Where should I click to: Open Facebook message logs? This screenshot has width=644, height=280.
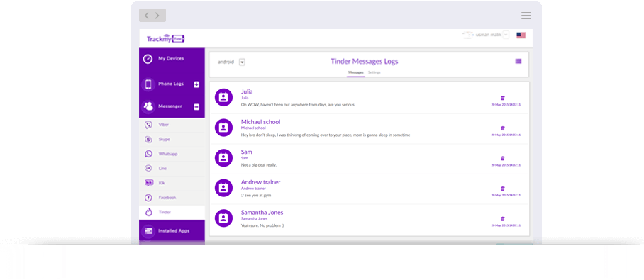(172, 198)
